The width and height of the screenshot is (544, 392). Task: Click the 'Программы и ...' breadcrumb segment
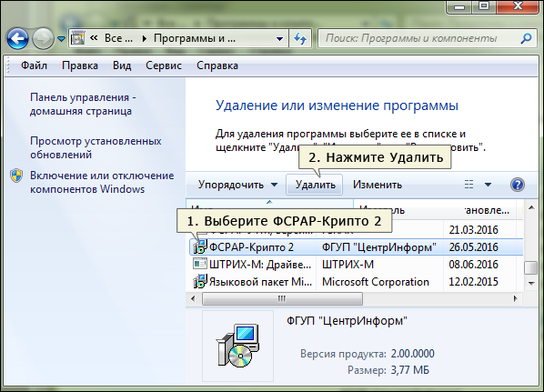195,38
